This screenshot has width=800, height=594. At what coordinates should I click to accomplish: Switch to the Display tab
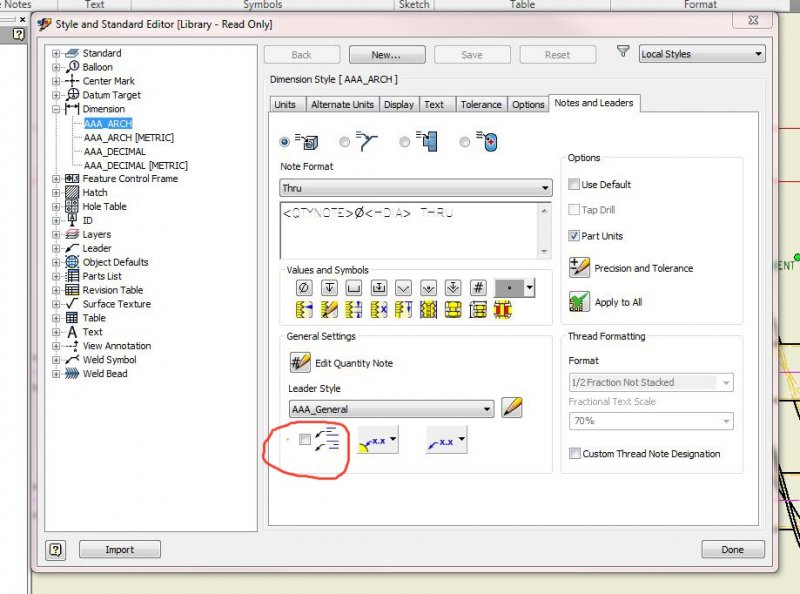pos(399,104)
